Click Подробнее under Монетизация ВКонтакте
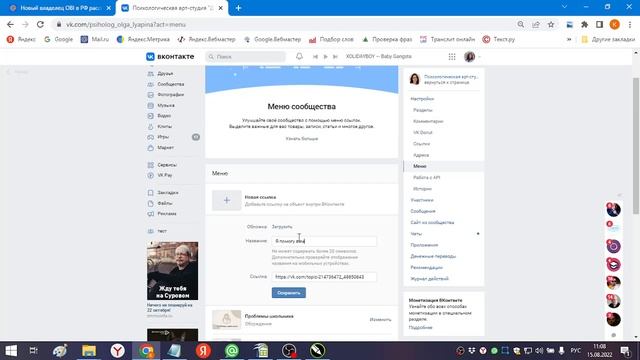The width and height of the screenshot is (640, 360). click(x=420, y=327)
